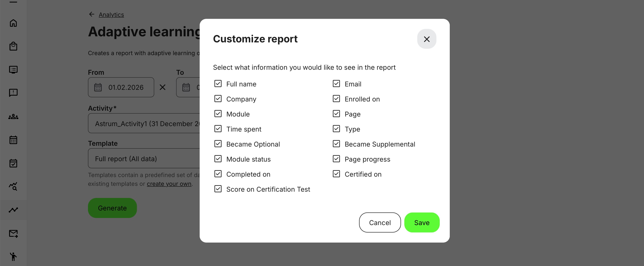Image resolution: width=644 pixels, height=266 pixels.
Task: Open the From date picker calendar
Action: 98,87
